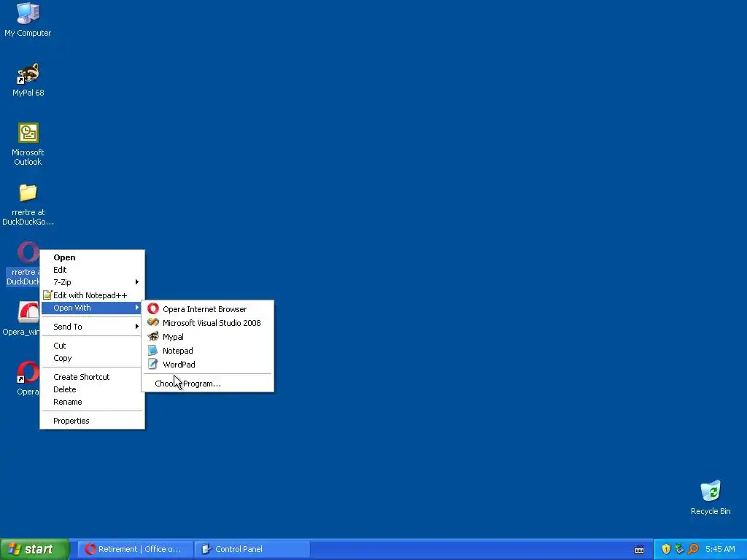Click the security shield tray icon
747x560 pixels.
pyautogui.click(x=666, y=549)
